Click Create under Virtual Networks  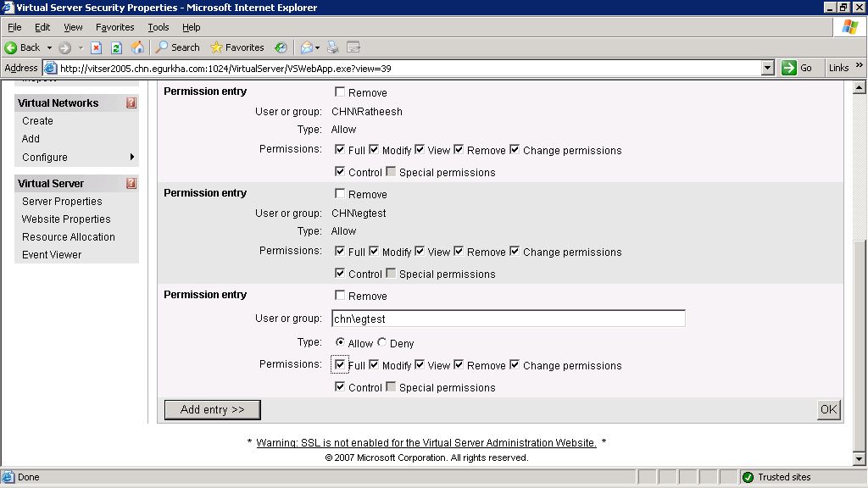point(37,120)
